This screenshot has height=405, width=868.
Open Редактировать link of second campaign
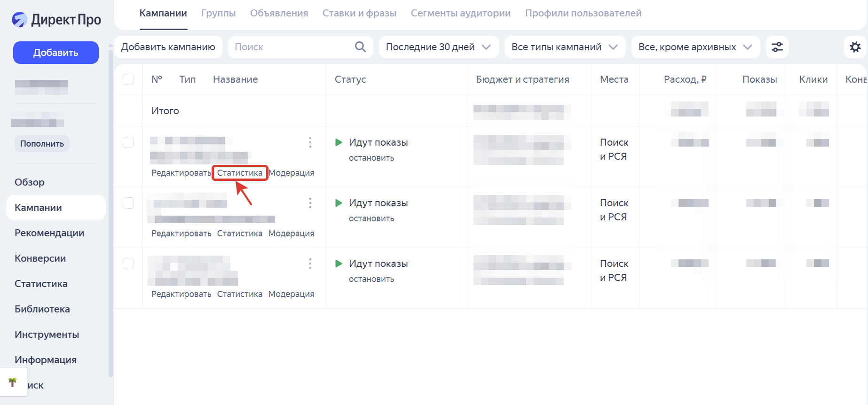tap(181, 234)
